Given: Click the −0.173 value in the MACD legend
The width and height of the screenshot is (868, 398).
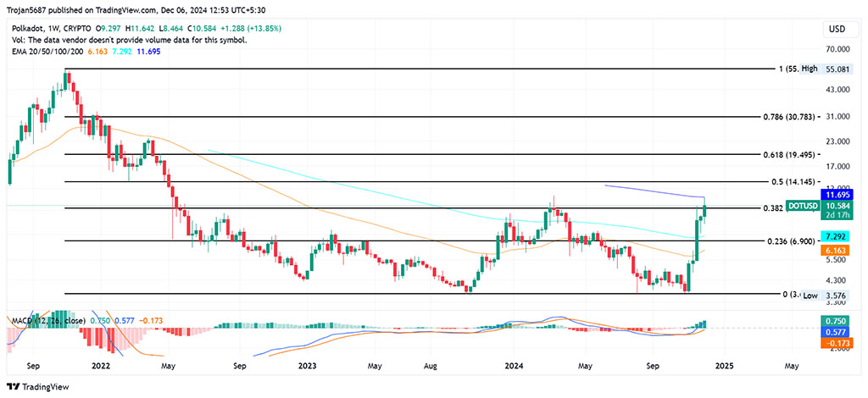Looking at the screenshot, I should (x=151, y=321).
